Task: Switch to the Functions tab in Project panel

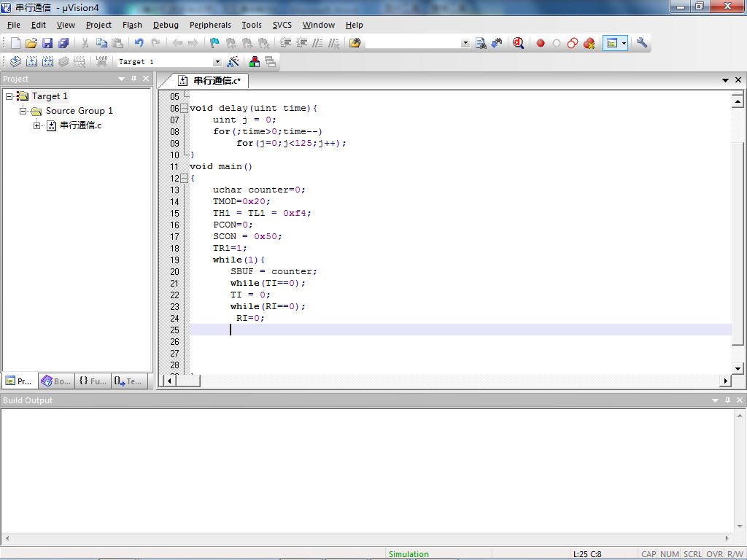Action: pos(93,381)
